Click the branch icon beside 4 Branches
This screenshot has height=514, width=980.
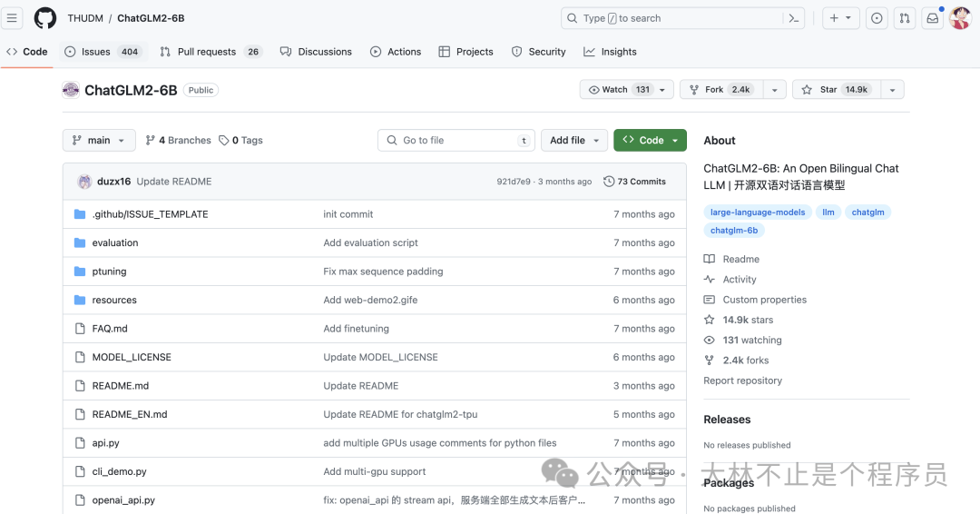[x=150, y=140]
